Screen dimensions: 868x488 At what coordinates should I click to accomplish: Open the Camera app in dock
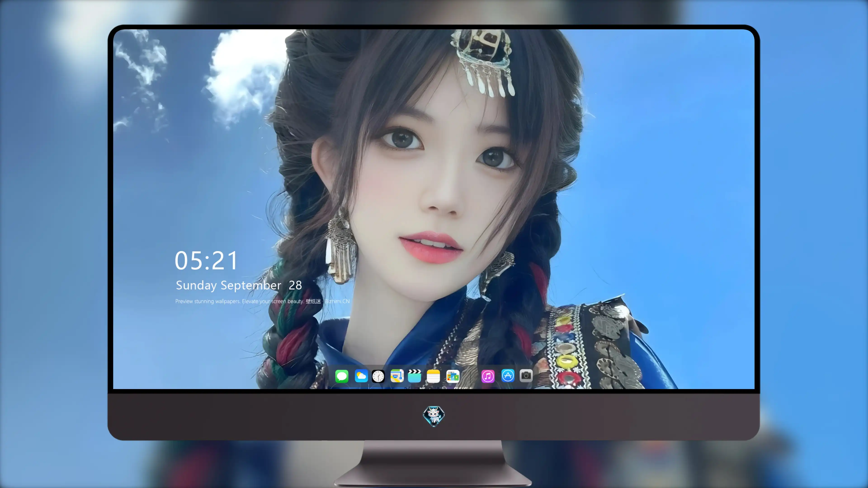[526, 375]
